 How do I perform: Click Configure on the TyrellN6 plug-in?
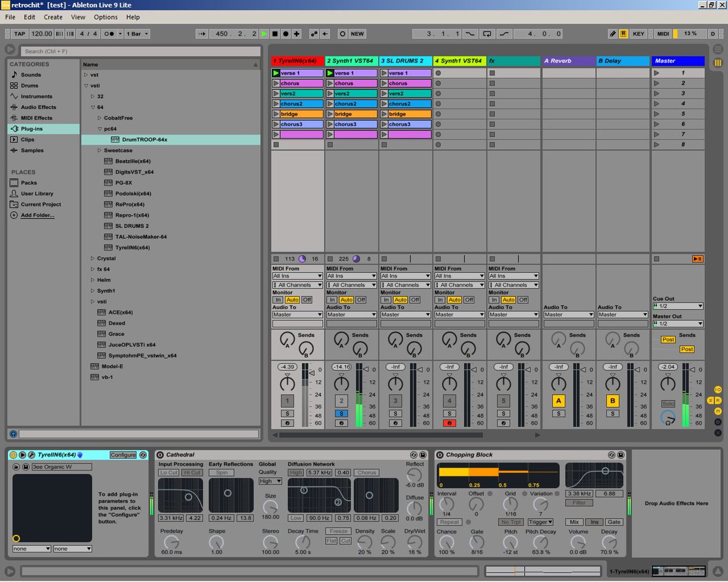pos(124,455)
